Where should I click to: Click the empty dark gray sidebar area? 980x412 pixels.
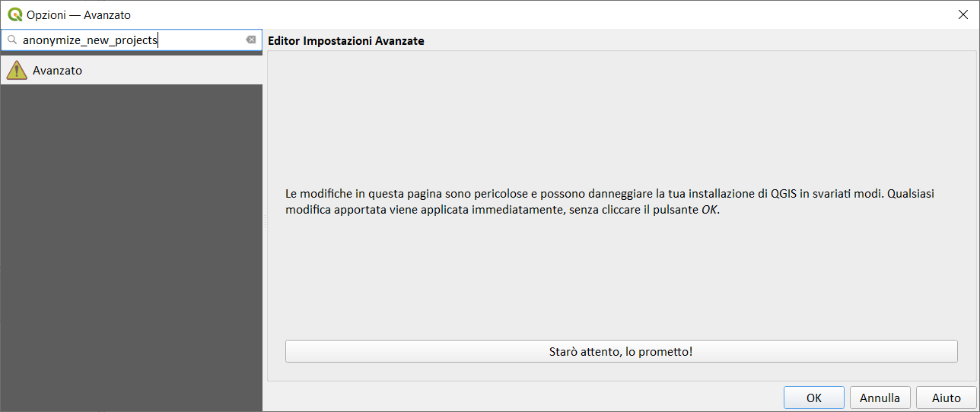click(131, 243)
